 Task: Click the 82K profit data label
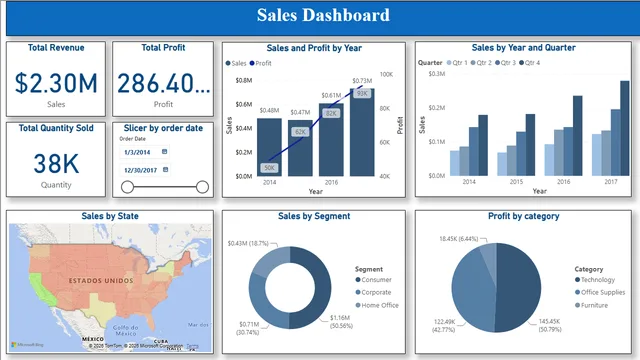(x=331, y=113)
